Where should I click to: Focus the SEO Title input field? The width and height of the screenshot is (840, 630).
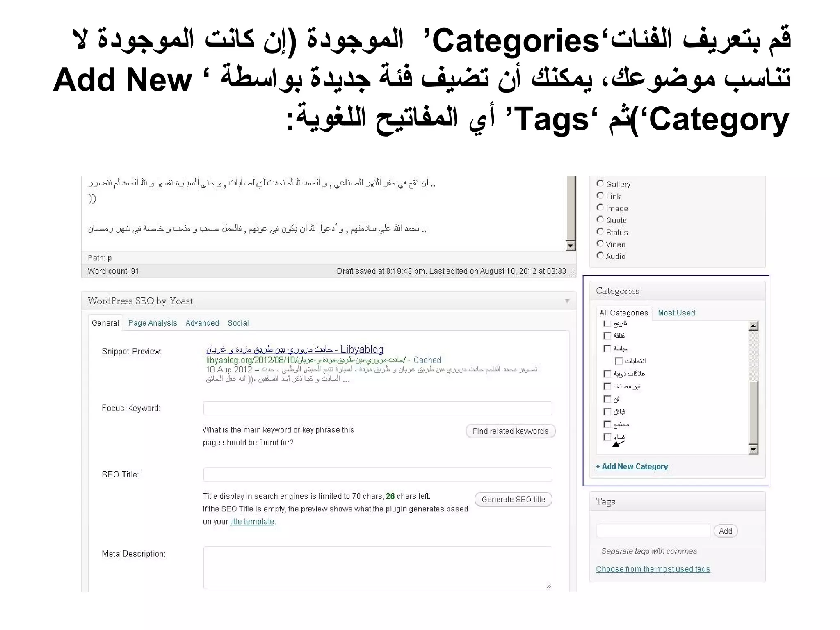[377, 475]
